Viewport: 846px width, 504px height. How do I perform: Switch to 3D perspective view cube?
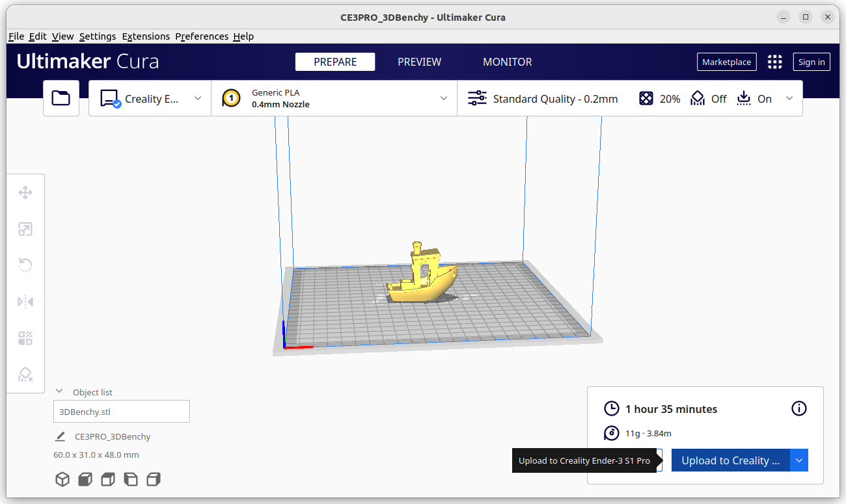click(x=62, y=480)
